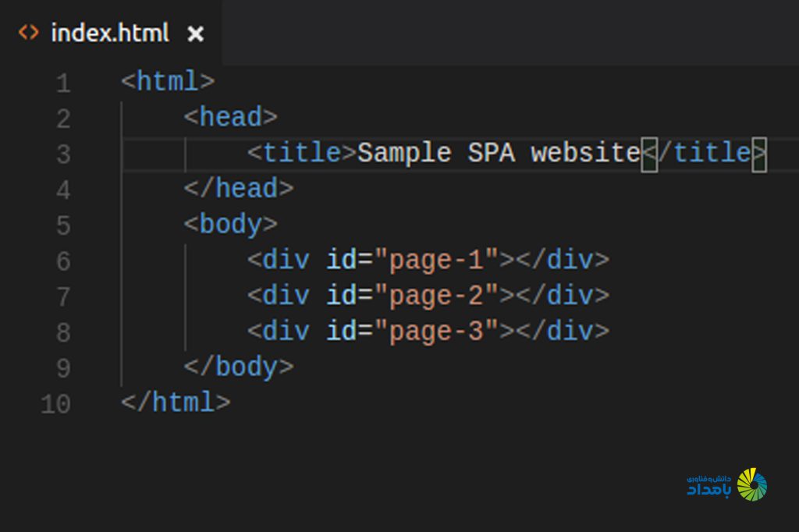Click line number 2 in the gutter
This screenshot has width=799, height=532.
click(x=63, y=119)
